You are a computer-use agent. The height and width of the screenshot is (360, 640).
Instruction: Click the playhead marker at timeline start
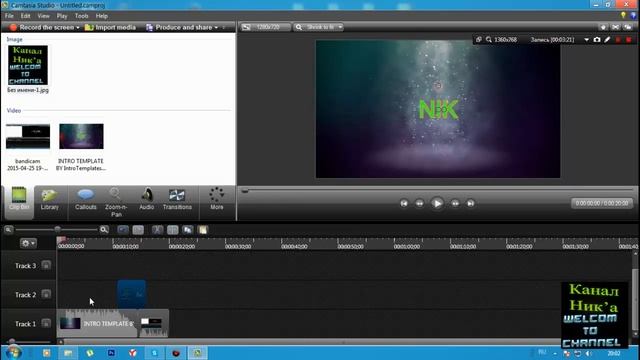(x=61, y=240)
